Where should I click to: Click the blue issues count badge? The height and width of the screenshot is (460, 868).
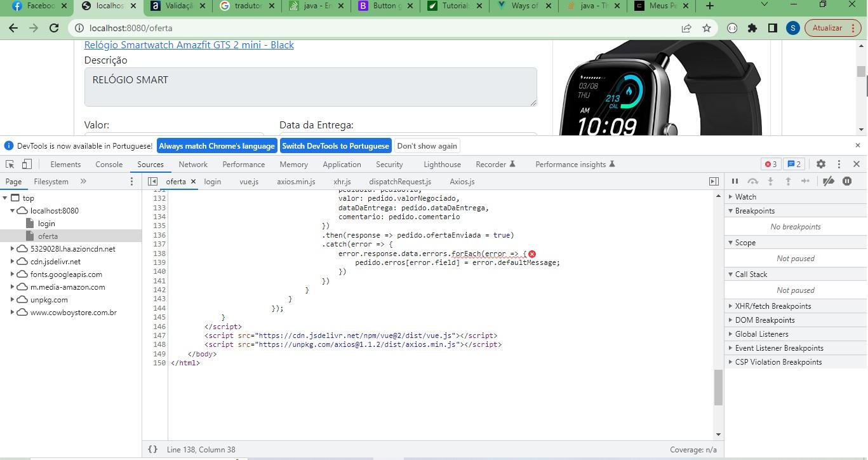tap(794, 164)
